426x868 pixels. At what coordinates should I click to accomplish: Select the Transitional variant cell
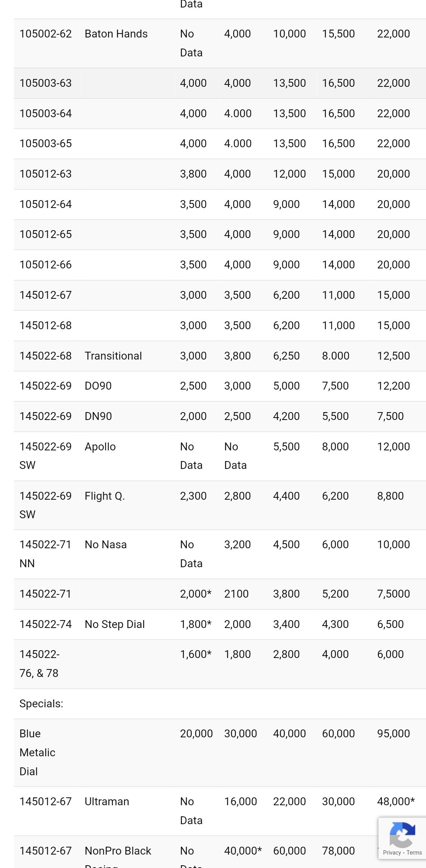113,356
